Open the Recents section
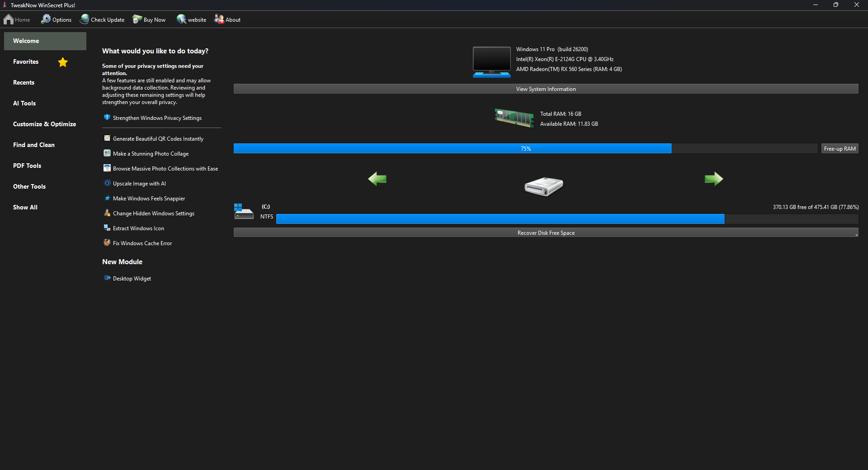Screen dimensions: 868x470 24,83
